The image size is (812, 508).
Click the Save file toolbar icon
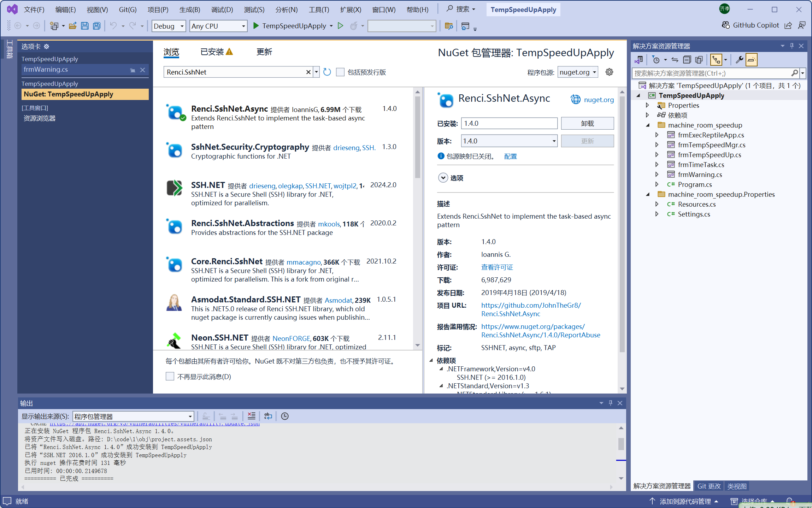[85, 26]
